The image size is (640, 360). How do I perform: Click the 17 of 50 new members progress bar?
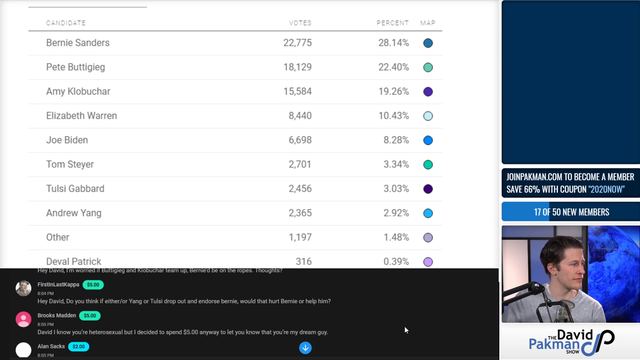pyautogui.click(x=571, y=212)
